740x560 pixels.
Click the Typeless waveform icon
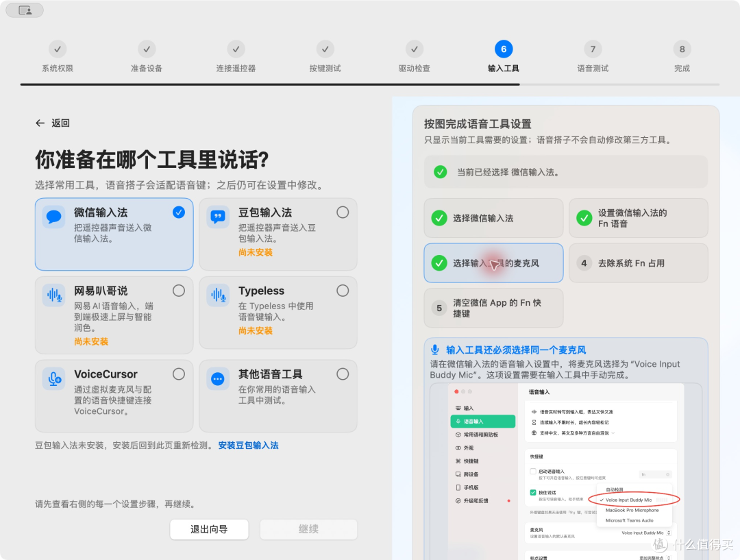(218, 295)
